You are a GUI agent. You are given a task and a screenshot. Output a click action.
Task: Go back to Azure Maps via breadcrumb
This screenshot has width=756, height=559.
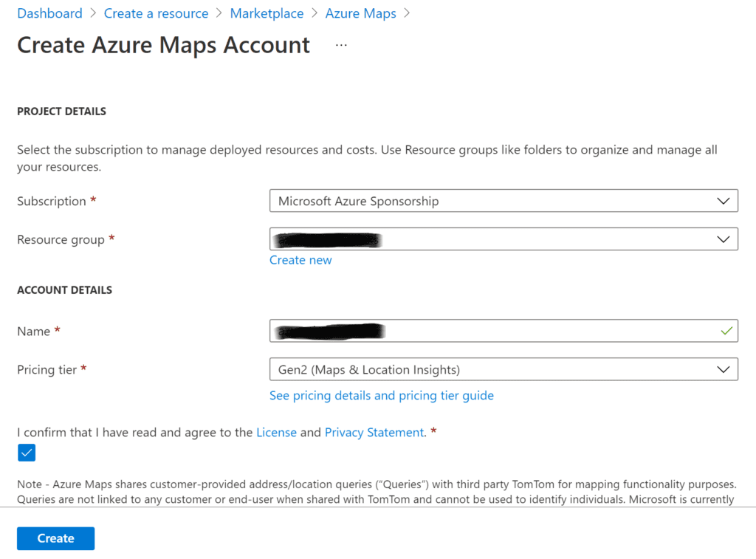360,13
